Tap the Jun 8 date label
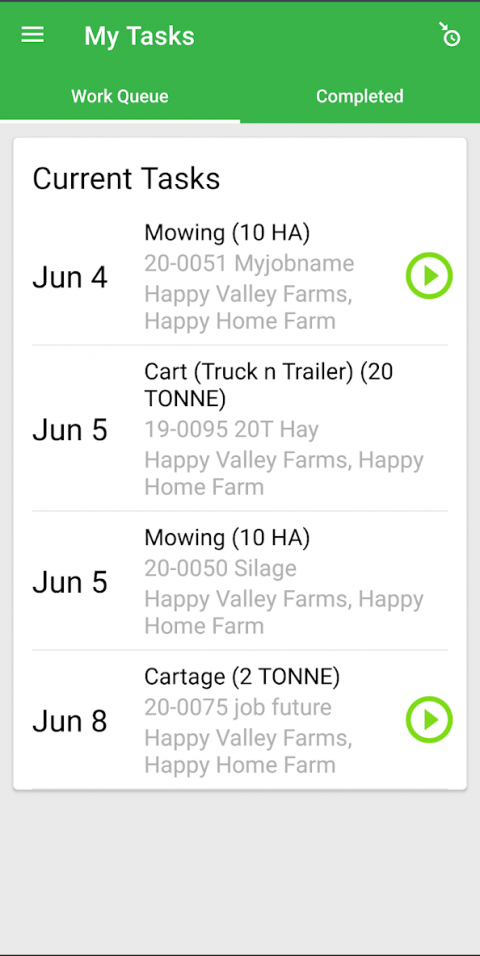 (70, 721)
